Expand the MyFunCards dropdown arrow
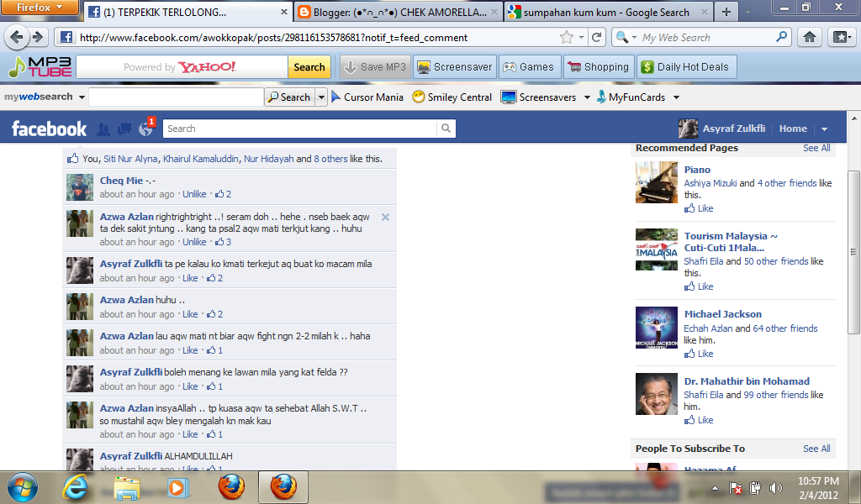This screenshot has height=504, width=861. 677,97
